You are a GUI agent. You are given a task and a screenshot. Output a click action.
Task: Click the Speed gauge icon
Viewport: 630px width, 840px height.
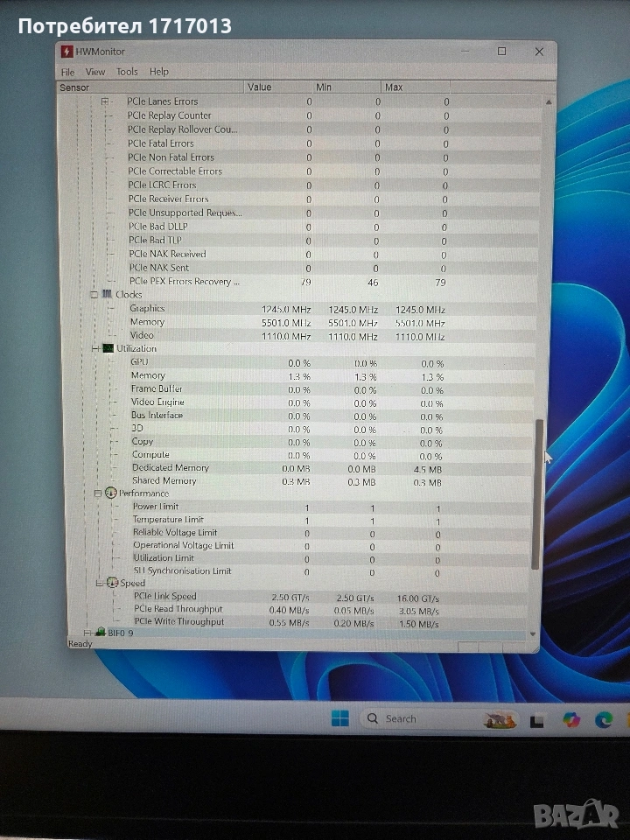112,583
